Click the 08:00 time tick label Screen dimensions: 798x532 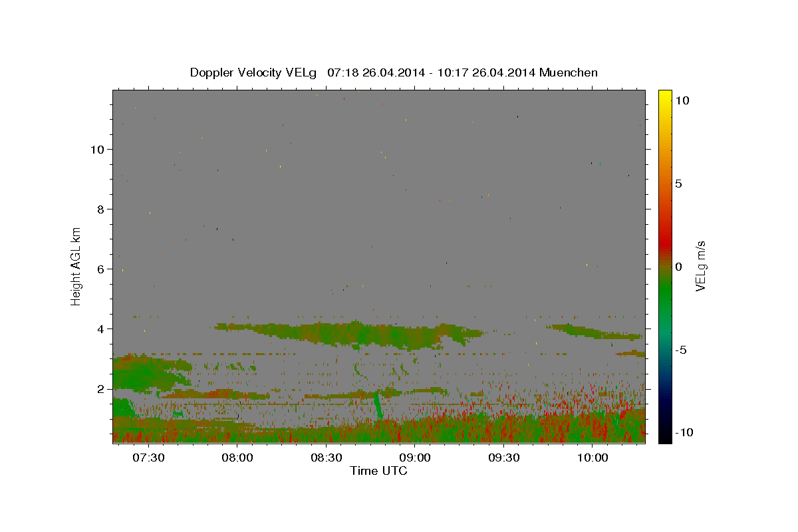237,458
